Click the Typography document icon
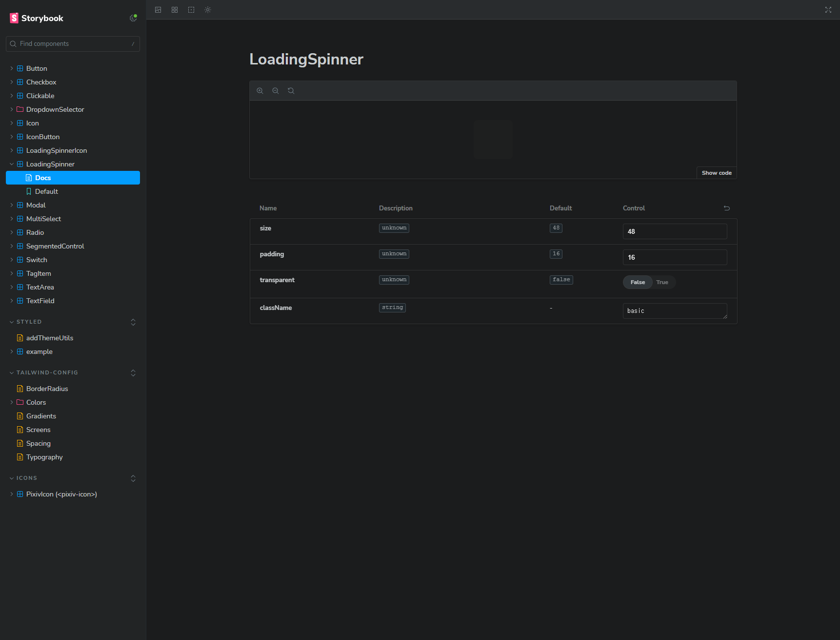Viewport: 840px width, 640px height. pos(20,457)
